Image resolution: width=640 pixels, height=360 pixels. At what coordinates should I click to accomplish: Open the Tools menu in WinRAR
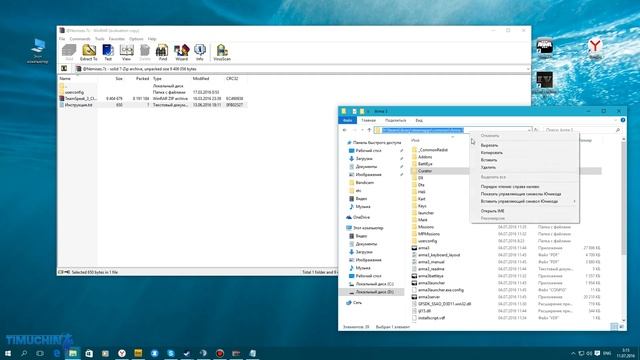coord(100,39)
